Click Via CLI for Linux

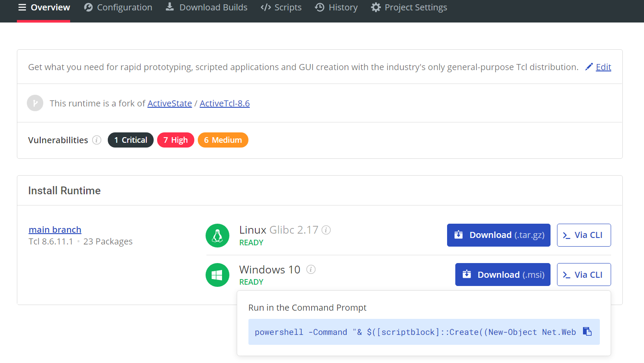584,235
